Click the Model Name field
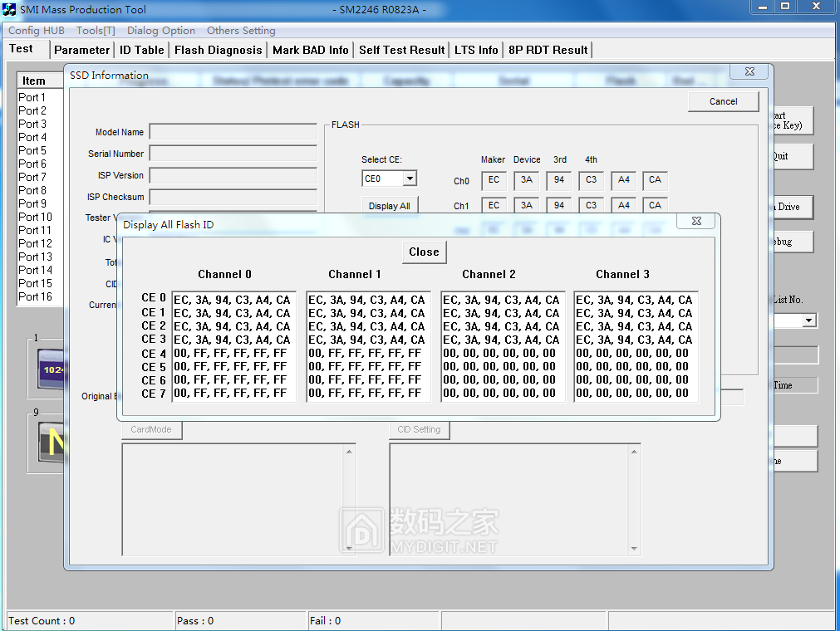Screen dimensions: 840x631 click(233, 132)
